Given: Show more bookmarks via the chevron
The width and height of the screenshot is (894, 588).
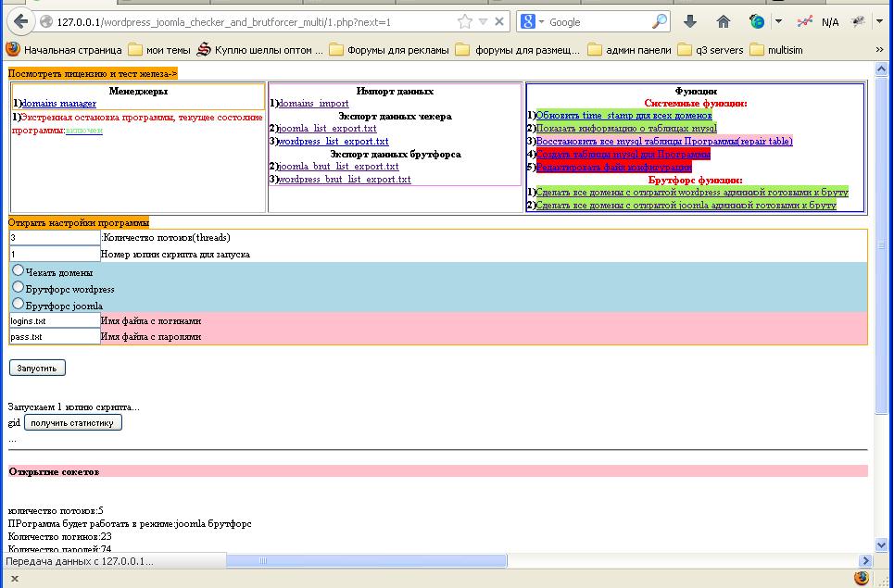Looking at the screenshot, I should tap(879, 50).
